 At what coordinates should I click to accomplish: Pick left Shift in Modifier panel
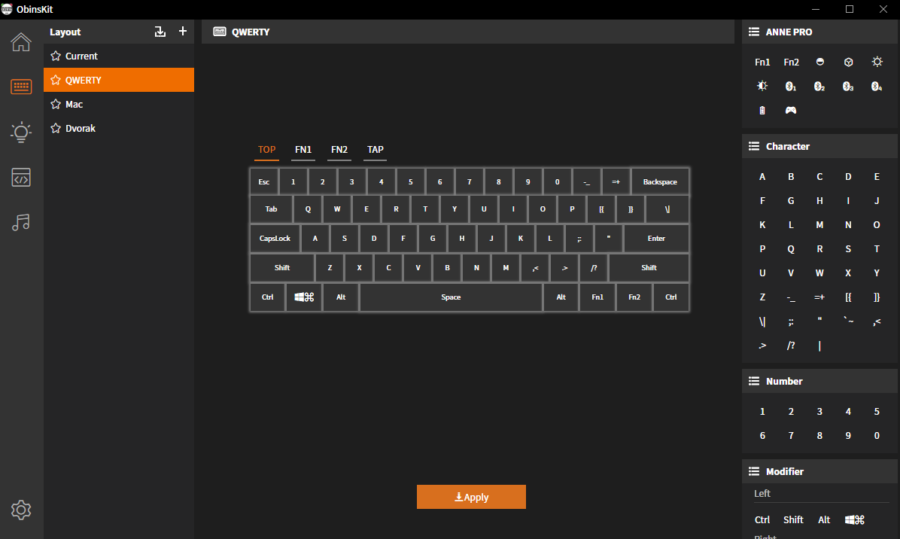pyautogui.click(x=793, y=519)
